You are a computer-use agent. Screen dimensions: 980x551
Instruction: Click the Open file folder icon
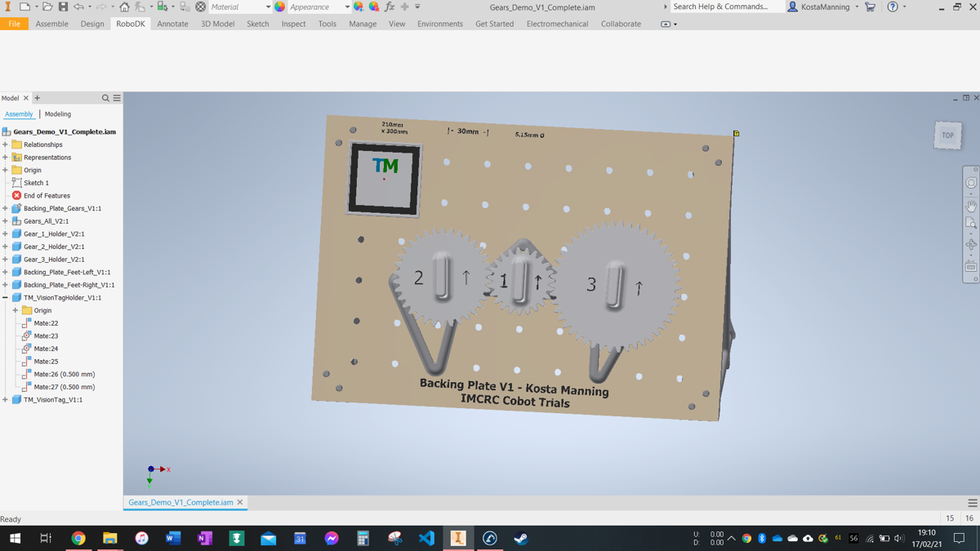[47, 7]
